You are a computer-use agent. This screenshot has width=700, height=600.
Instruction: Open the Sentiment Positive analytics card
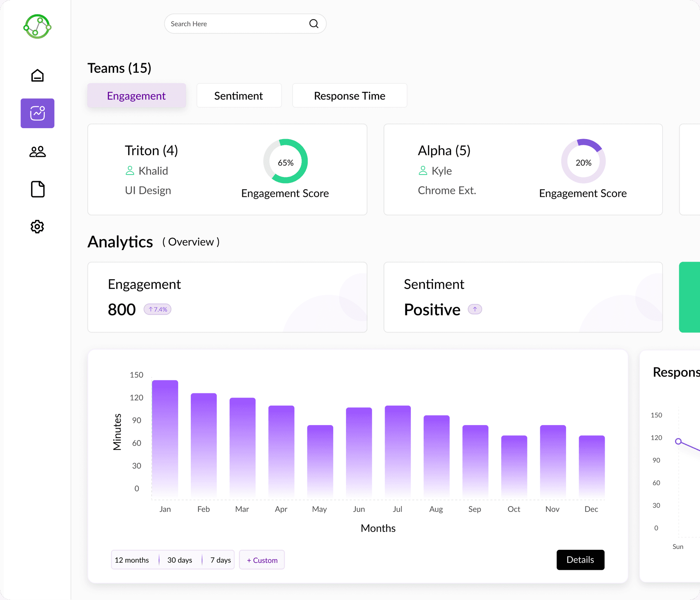(523, 297)
